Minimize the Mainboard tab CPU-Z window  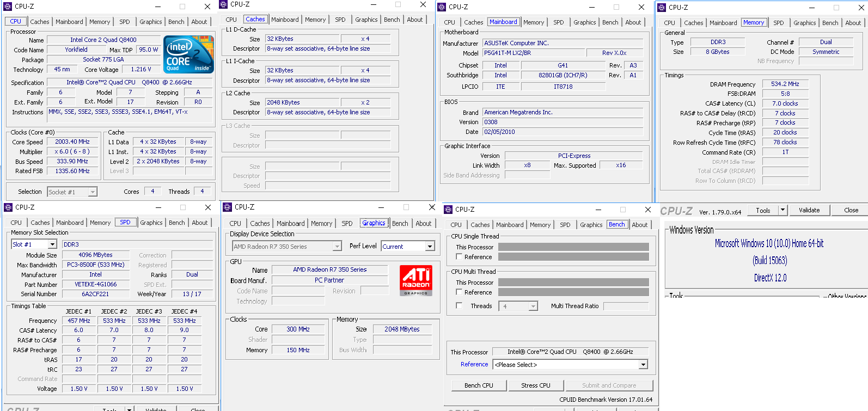[591, 7]
